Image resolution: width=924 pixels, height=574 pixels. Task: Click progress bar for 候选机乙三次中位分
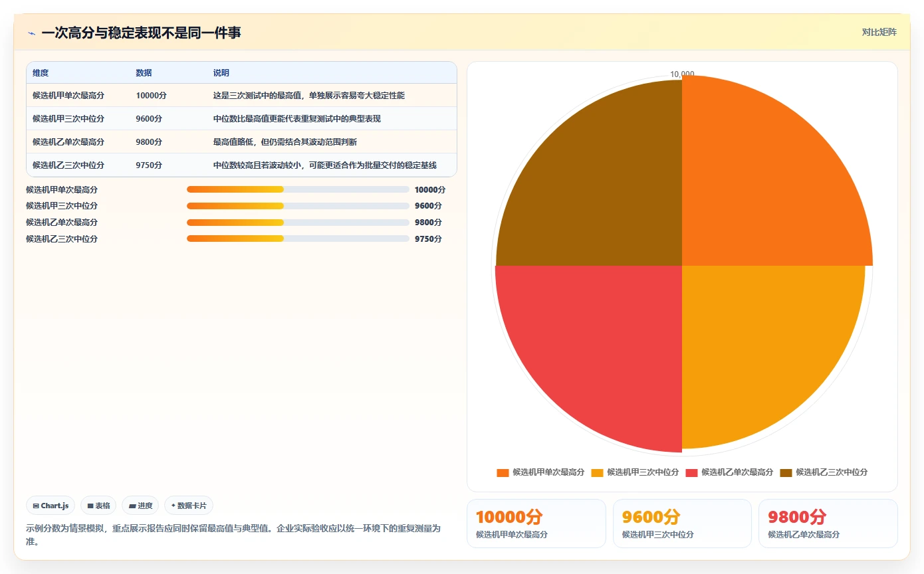[x=298, y=239]
